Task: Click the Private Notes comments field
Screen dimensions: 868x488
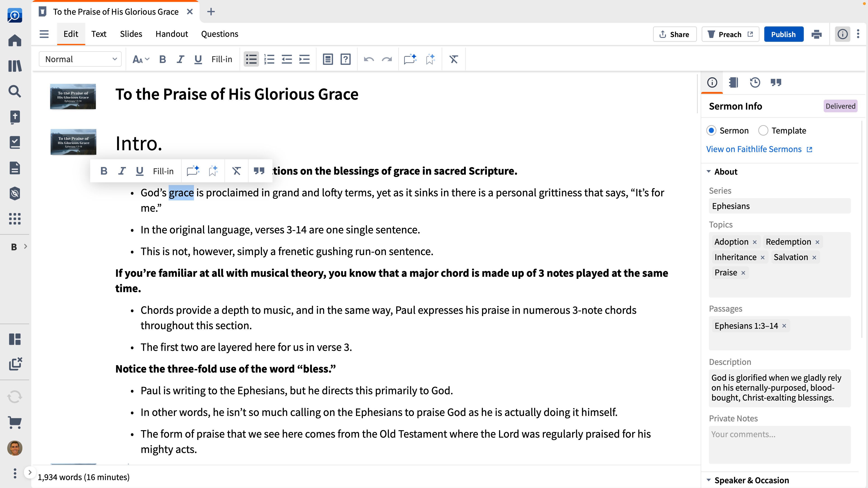Action: pos(779,445)
